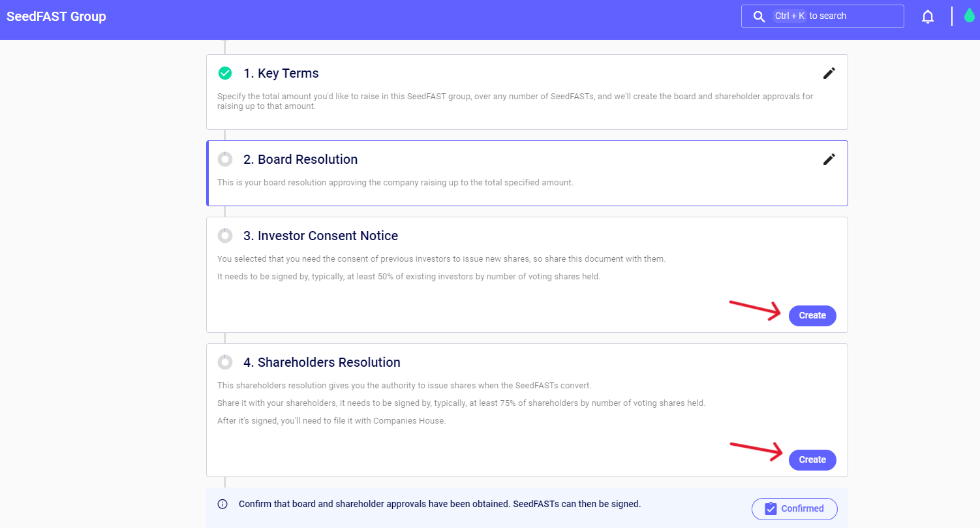Click the search magnifier icon
This screenshot has width=980, height=528.
pos(759,17)
